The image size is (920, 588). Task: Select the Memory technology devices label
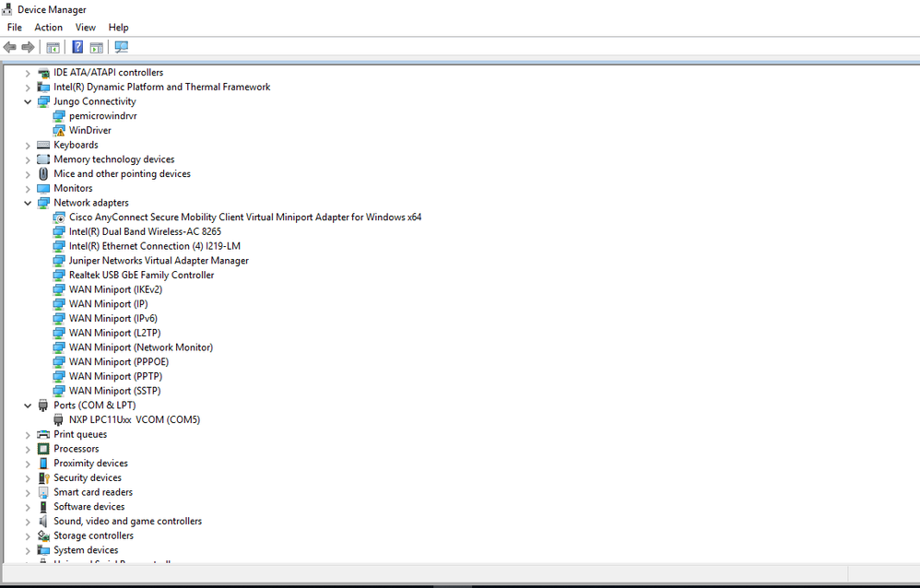pos(113,159)
